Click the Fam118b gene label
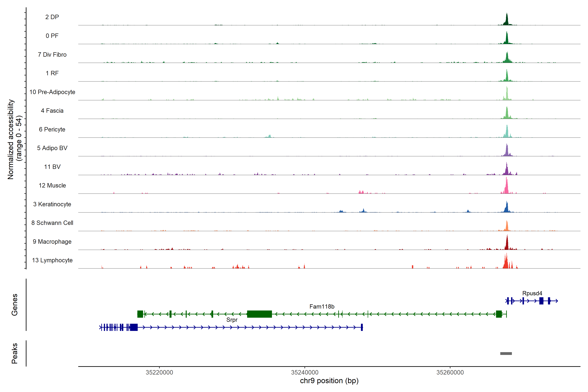The height and width of the screenshot is (392, 588). (x=322, y=307)
